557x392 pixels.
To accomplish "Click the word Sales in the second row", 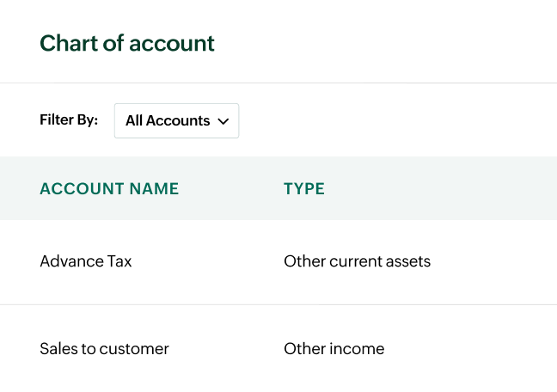I will [58, 348].
